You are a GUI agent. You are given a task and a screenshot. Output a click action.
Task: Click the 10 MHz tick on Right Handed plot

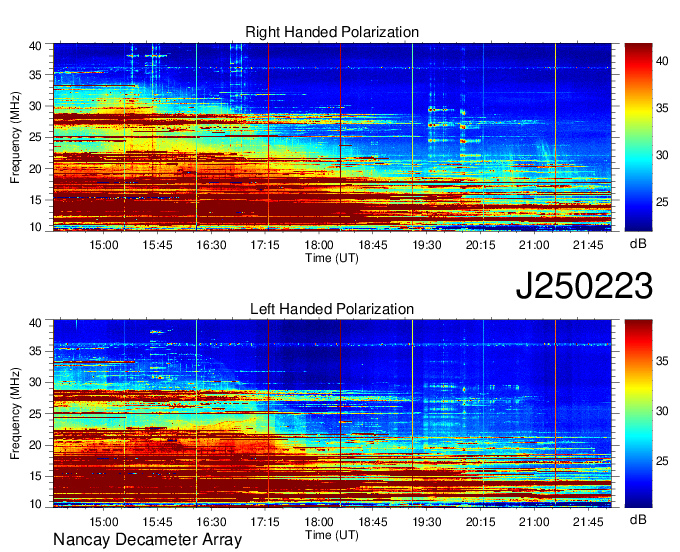35,227
